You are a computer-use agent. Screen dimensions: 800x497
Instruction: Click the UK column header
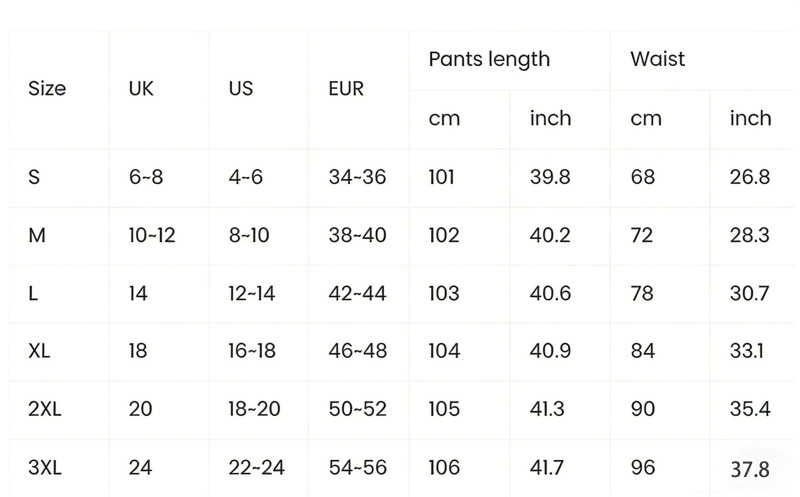pos(141,88)
